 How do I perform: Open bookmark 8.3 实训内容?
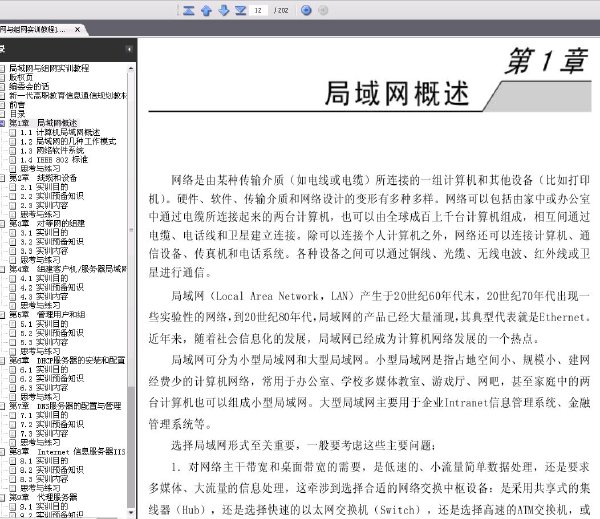click(44, 479)
